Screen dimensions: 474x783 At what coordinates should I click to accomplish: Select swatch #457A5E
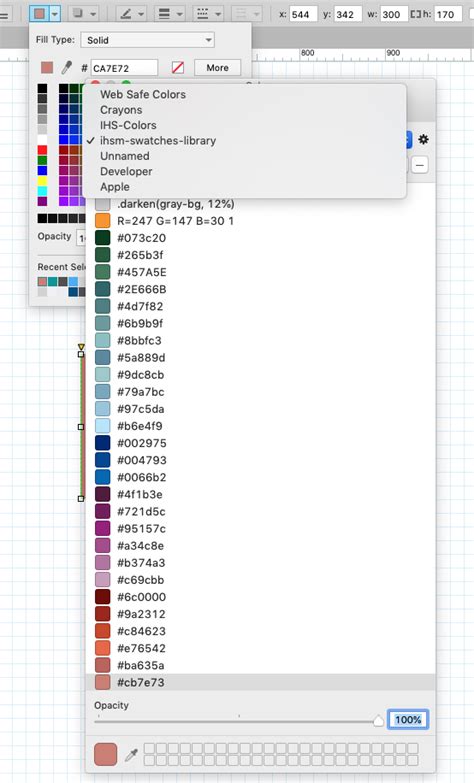click(x=260, y=272)
